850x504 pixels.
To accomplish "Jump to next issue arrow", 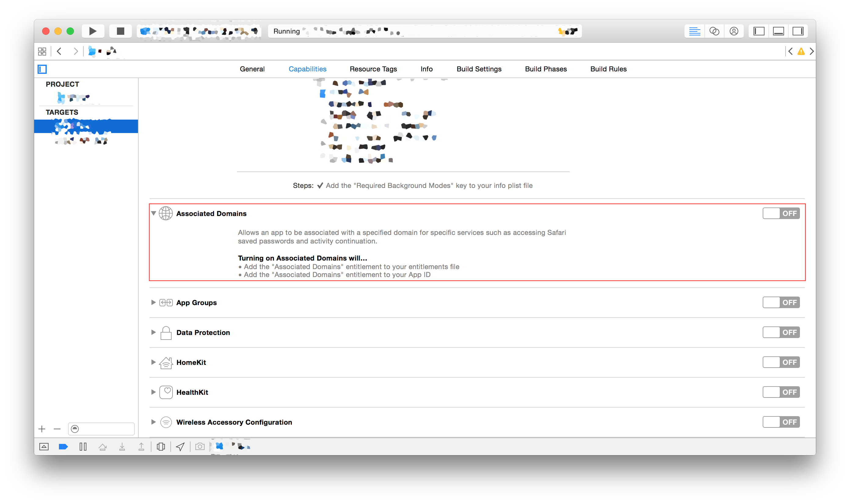I will (x=811, y=51).
